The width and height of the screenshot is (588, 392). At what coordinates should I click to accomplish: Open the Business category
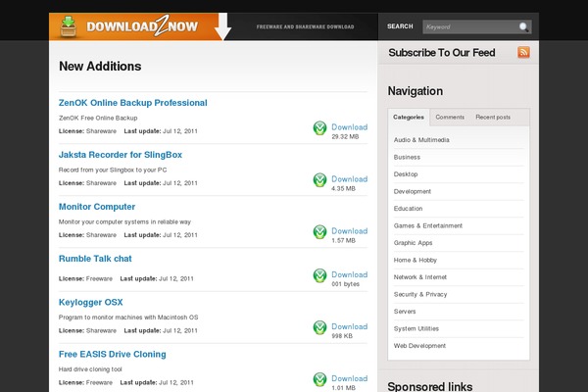coord(407,157)
